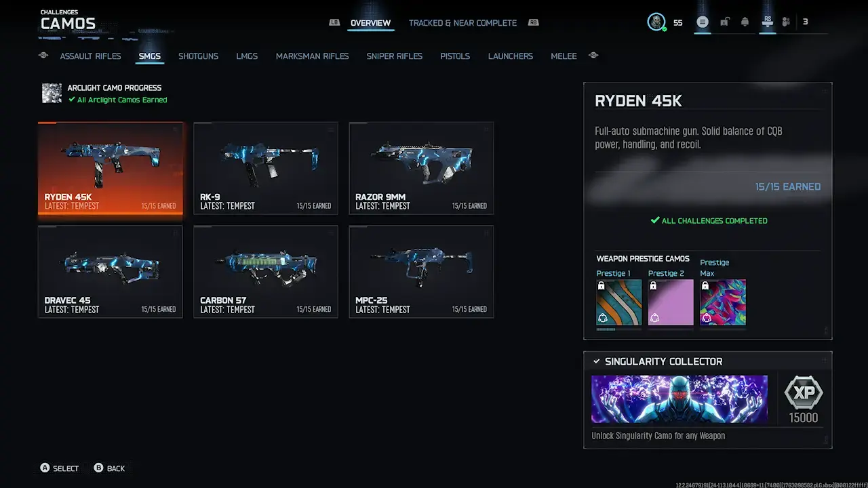Click the A Select button prompt
Image resolution: width=868 pixels, height=488 pixels.
coord(59,468)
